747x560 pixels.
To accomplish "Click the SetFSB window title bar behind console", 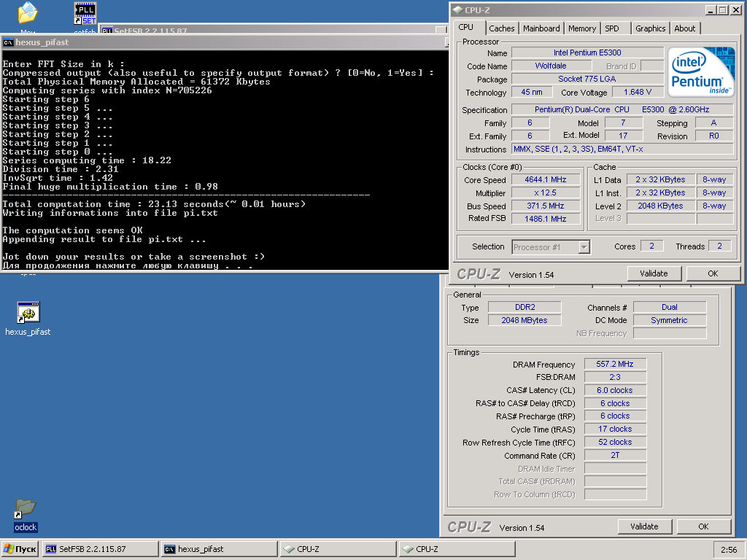I will [273, 30].
